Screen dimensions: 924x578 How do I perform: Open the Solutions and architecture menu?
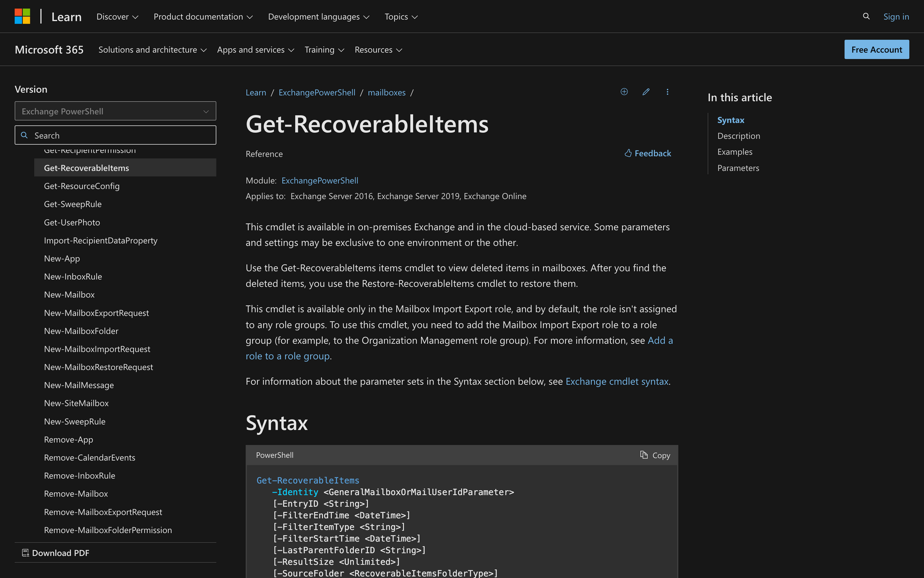tap(153, 49)
